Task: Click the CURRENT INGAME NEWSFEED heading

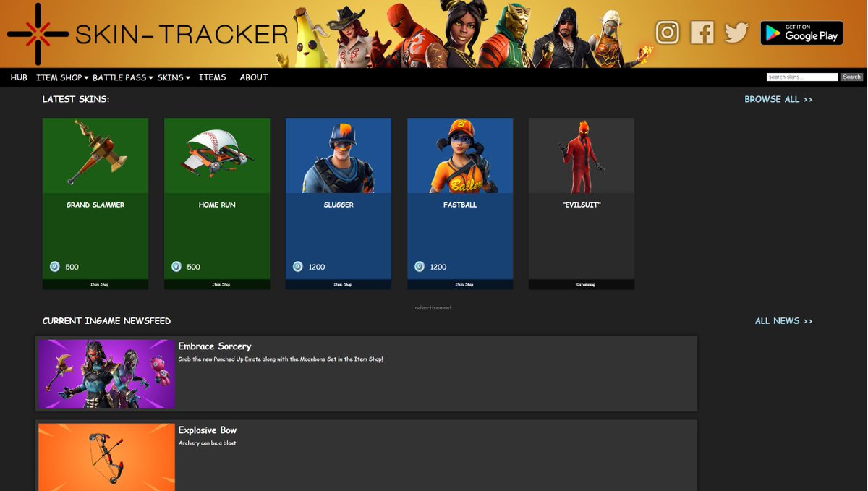Action: (106, 321)
